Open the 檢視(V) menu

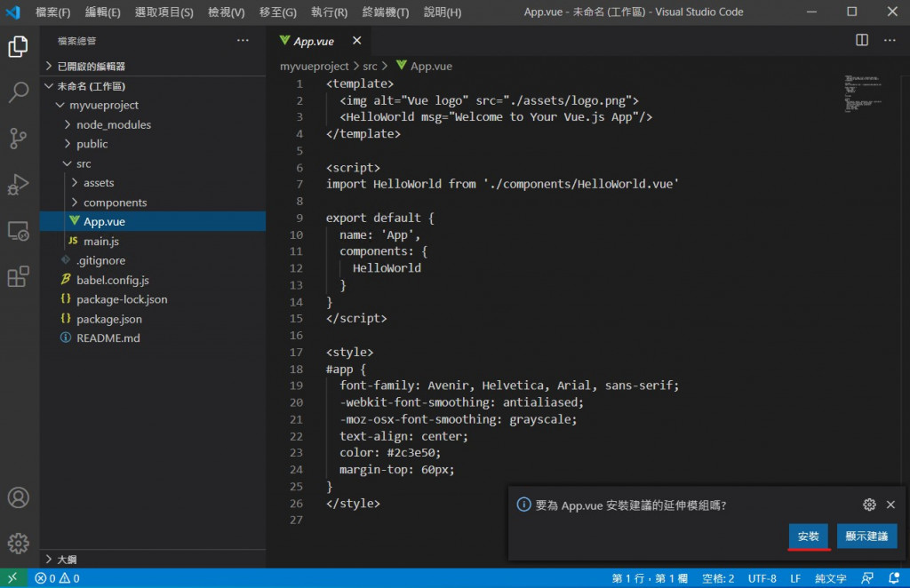pyautogui.click(x=227, y=12)
